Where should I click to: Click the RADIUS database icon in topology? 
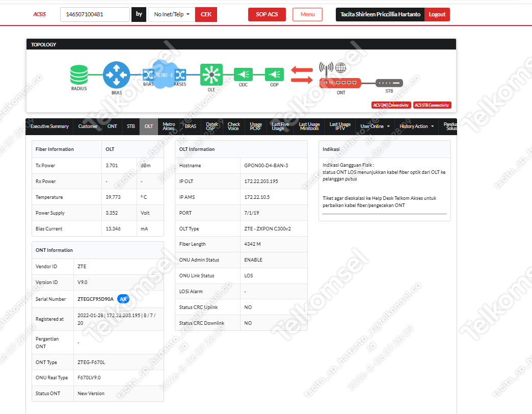coord(79,74)
